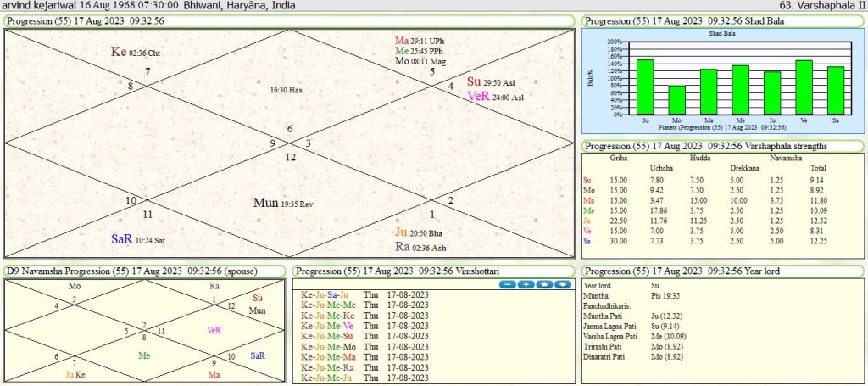
Task: Open the Varshaphala strengths panel header
Action: [x=721, y=145]
